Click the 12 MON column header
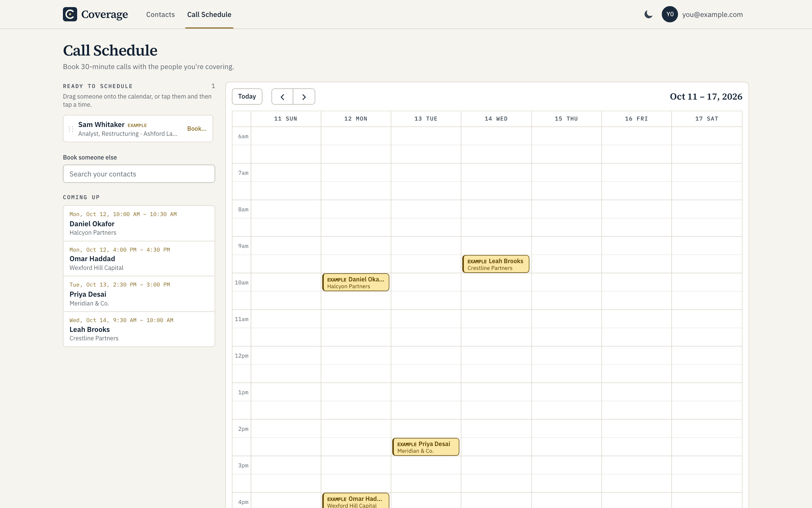Image resolution: width=812 pixels, height=508 pixels. (356, 119)
